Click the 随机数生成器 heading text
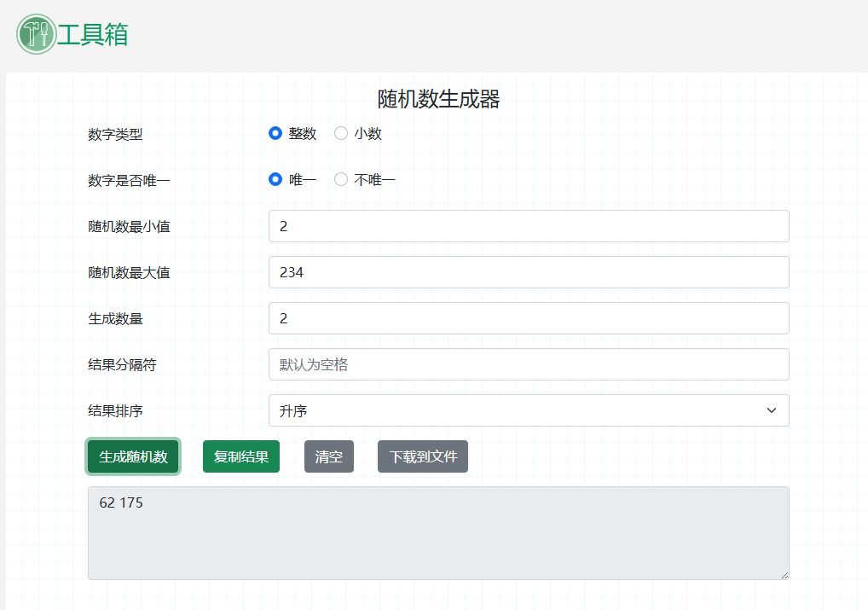868x610 pixels. (x=438, y=99)
